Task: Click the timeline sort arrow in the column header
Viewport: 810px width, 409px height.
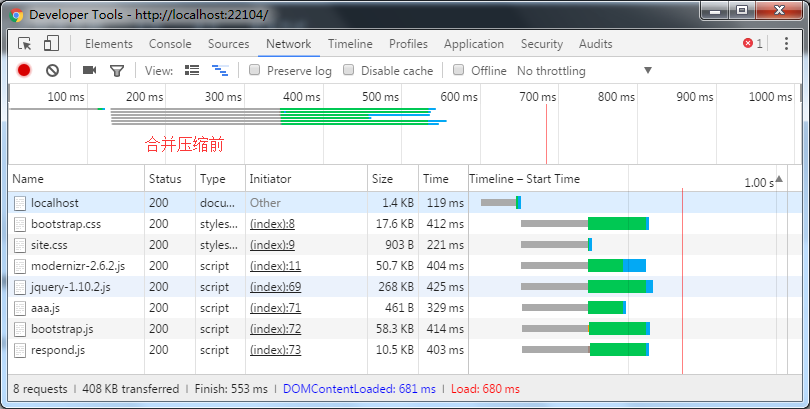Action: click(779, 179)
